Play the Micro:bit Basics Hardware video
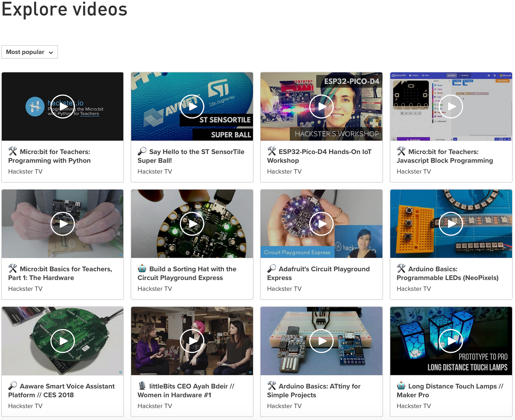Image resolution: width=515 pixels, height=420 pixels. pyautogui.click(x=63, y=224)
